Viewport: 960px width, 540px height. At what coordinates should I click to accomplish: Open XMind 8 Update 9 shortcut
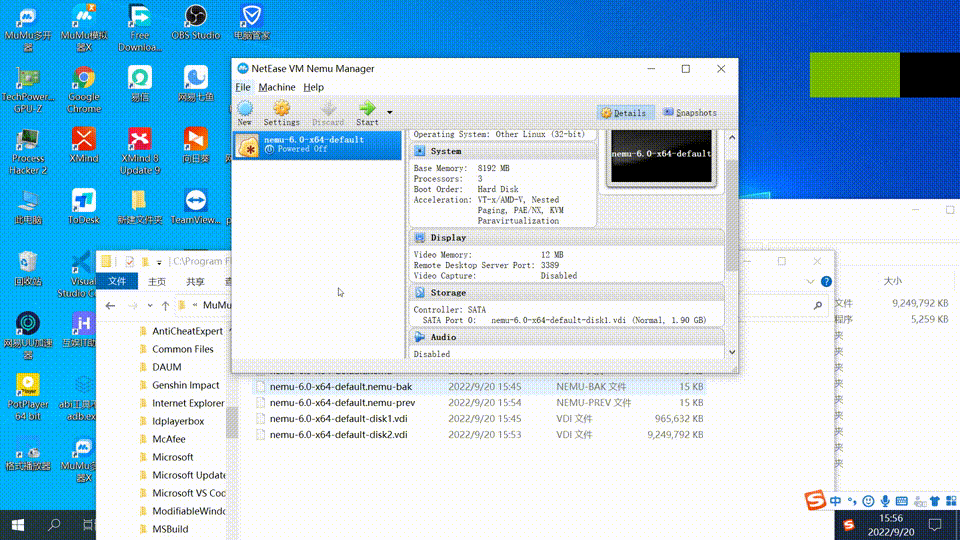[140, 152]
